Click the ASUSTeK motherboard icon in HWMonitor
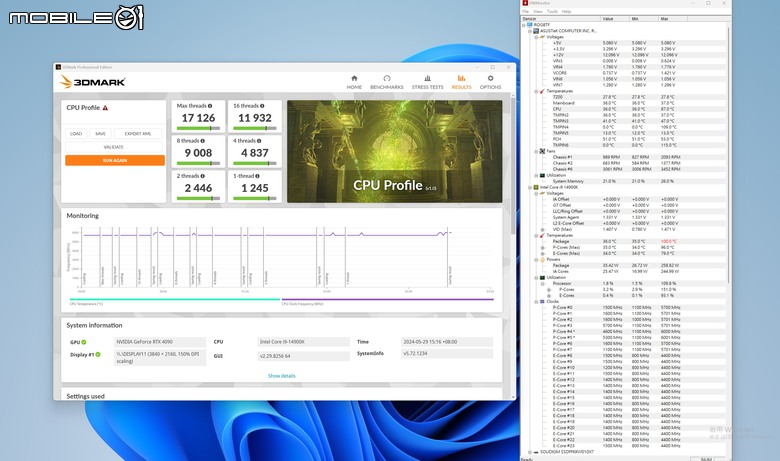This screenshot has width=780, height=461. (536, 31)
